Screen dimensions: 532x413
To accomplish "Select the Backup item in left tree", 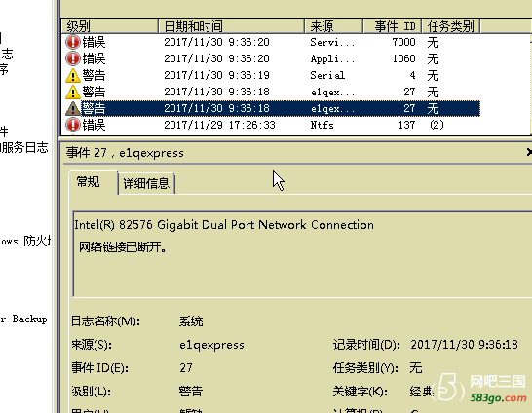I will coord(23,319).
